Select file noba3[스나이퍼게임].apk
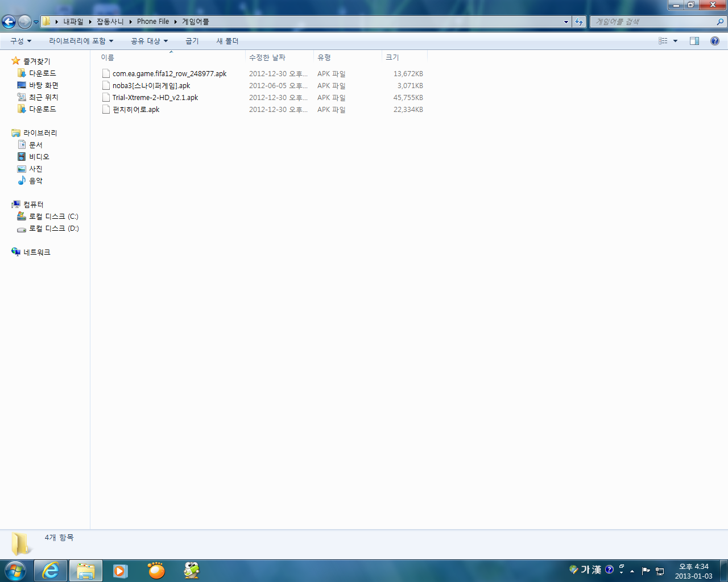 click(151, 85)
